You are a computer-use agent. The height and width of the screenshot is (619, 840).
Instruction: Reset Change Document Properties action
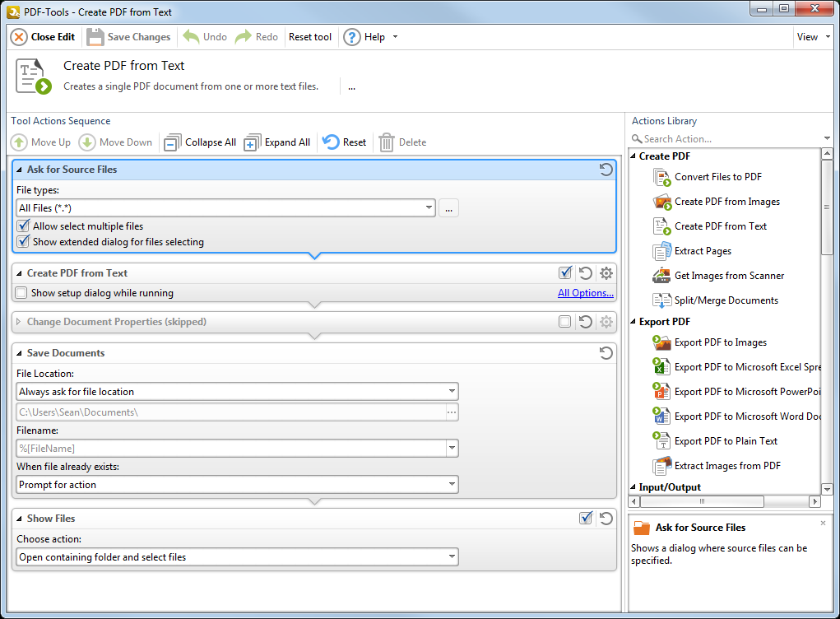(x=586, y=322)
